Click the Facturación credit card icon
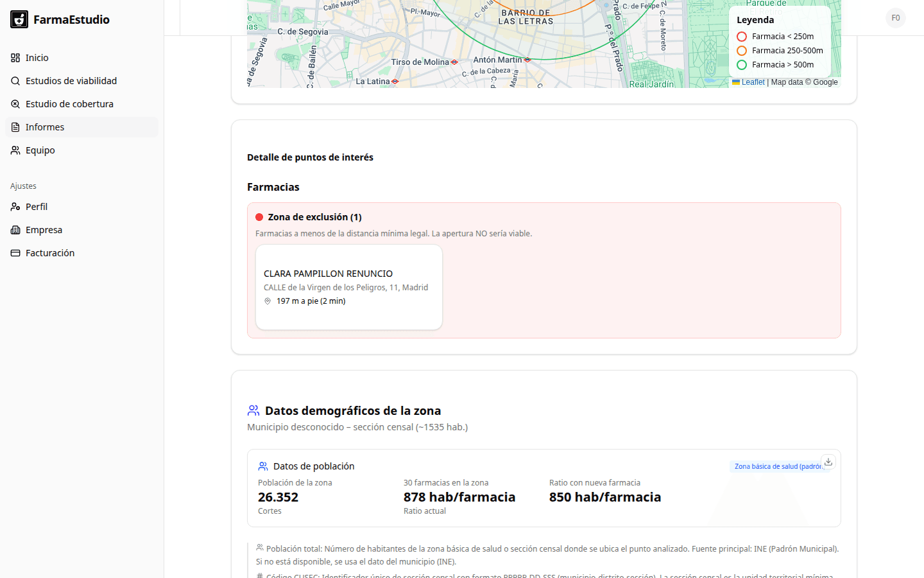The width and height of the screenshot is (924, 578). click(15, 253)
